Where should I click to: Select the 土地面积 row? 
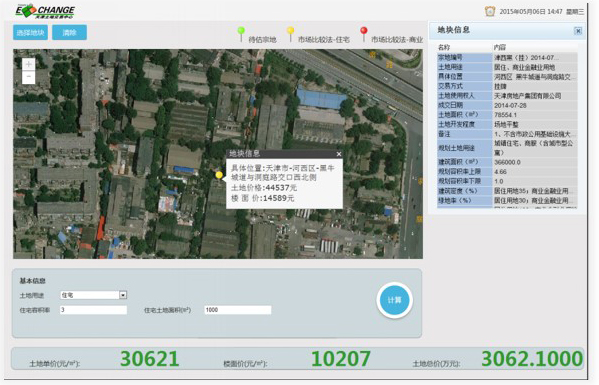coord(507,115)
